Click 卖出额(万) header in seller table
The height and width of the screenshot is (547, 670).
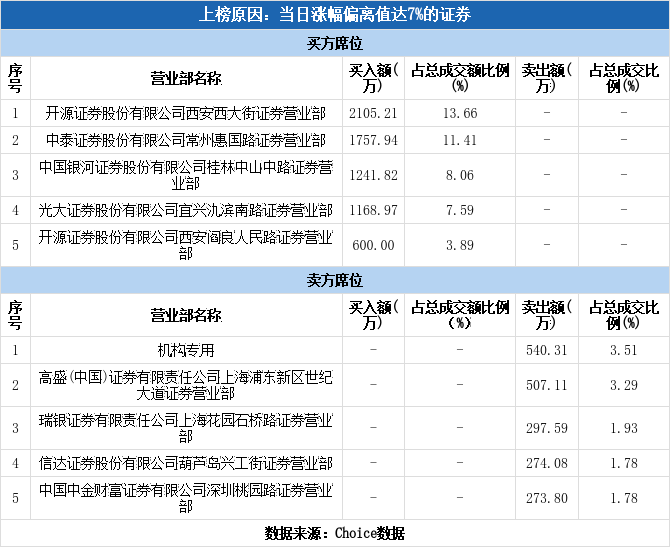547,315
